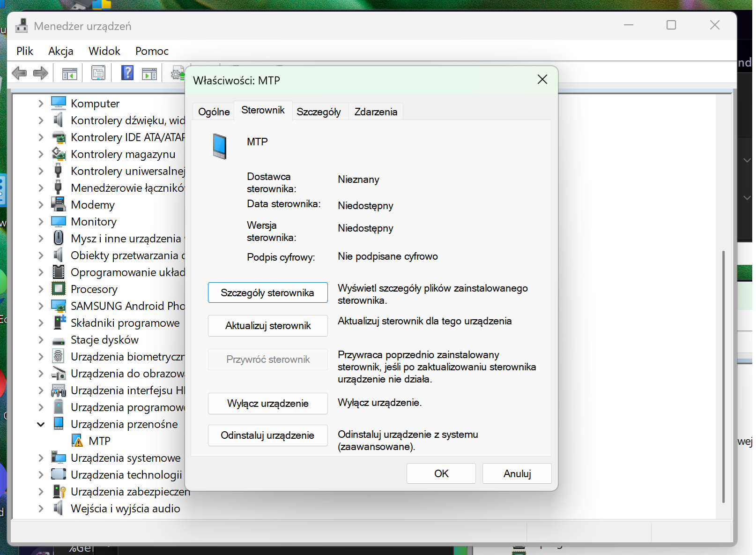Switch to the Zdarzenia tab
Viewport: 756px width, 555px height.
point(375,111)
